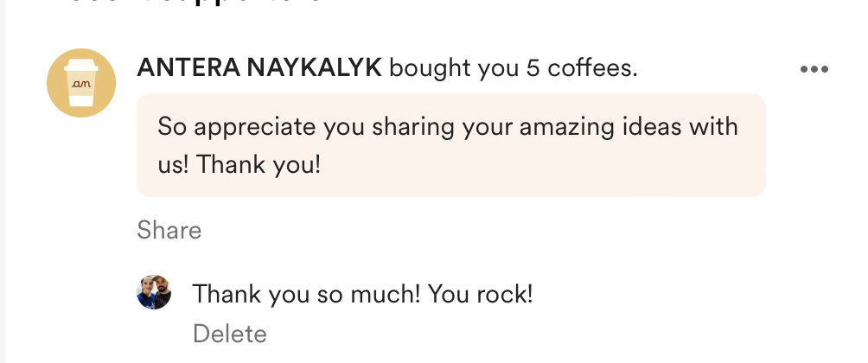868x363 pixels.
Task: Click the partially visible heading at the top
Action: click(190, 4)
